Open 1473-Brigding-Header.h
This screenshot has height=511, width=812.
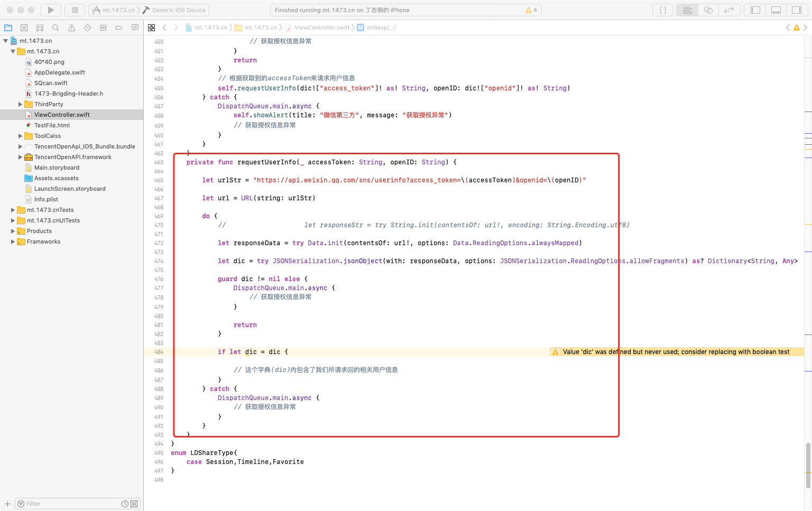(x=69, y=94)
